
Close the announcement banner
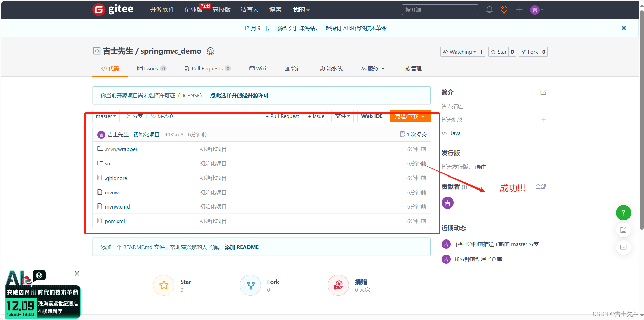[x=624, y=28]
